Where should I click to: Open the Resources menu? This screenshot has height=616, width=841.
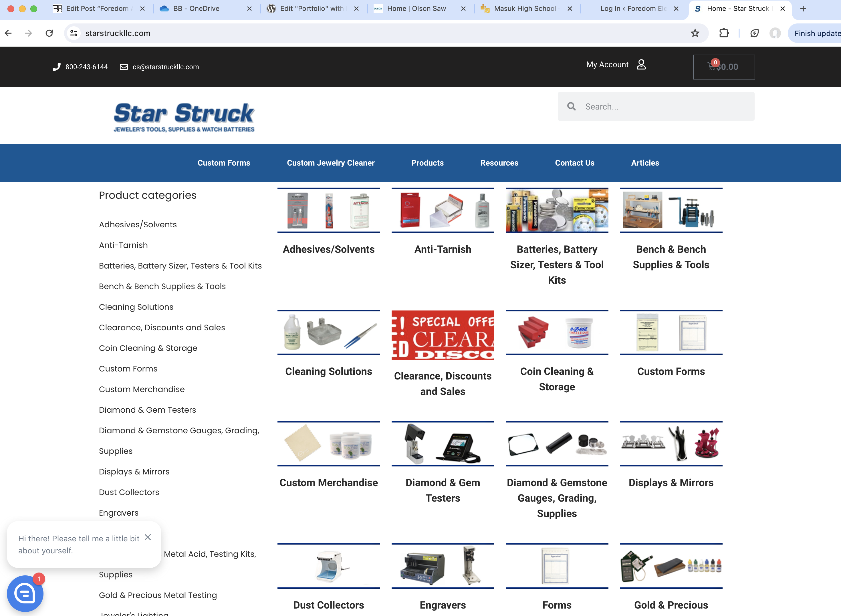click(499, 163)
